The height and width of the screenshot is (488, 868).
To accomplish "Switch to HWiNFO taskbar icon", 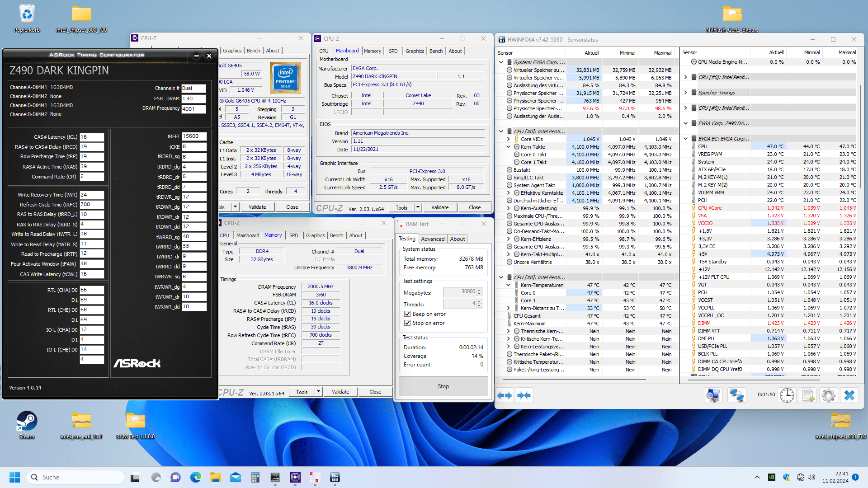I will (x=335, y=477).
